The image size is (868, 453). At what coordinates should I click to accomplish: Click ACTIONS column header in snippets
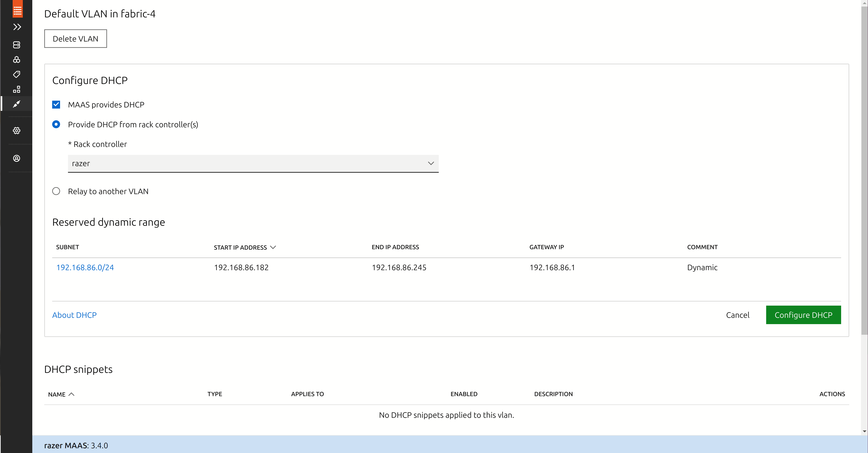point(832,394)
